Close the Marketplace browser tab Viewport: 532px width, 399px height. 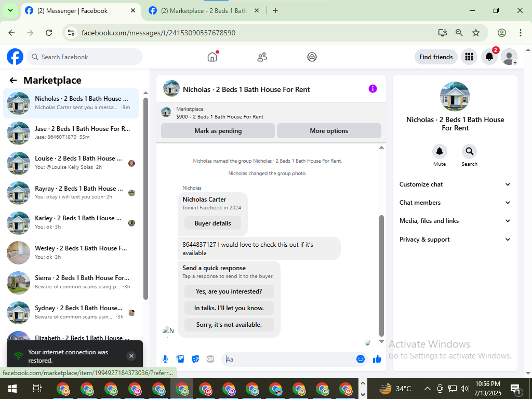pos(257,10)
